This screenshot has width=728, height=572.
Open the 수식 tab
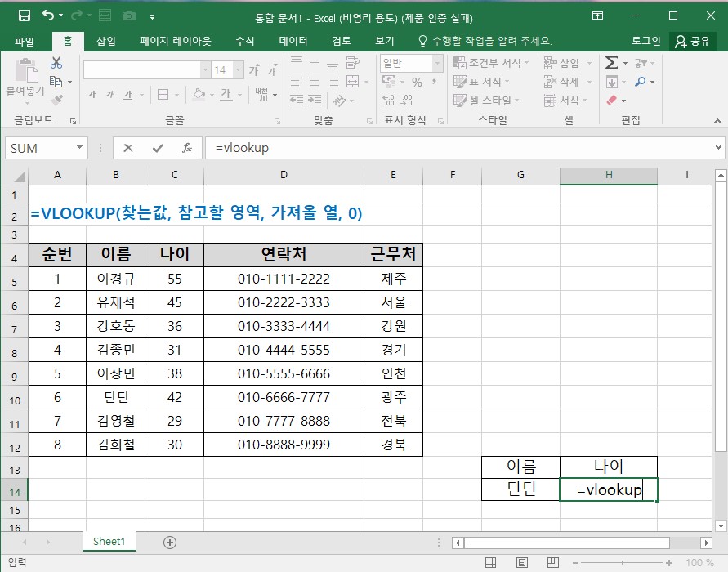[244, 42]
